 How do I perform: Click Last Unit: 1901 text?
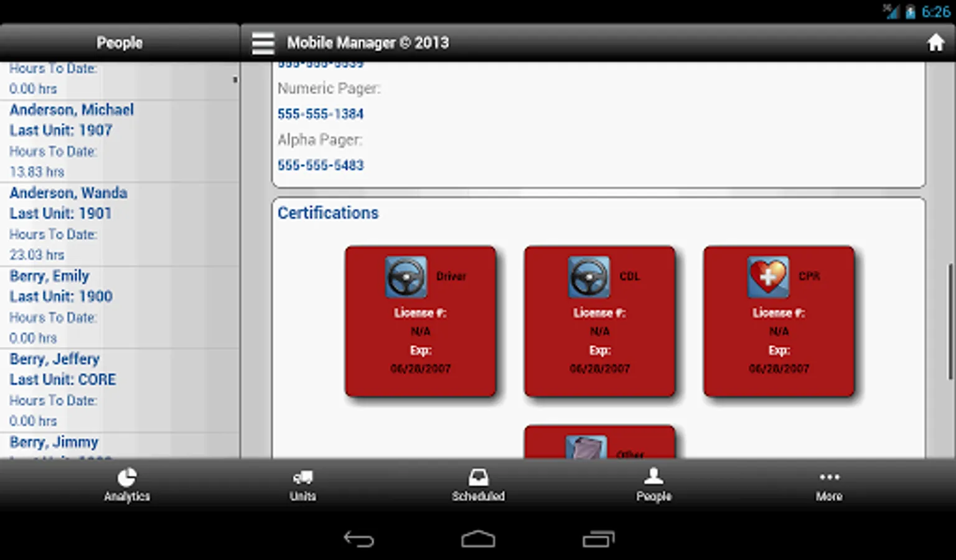pyautogui.click(x=60, y=213)
